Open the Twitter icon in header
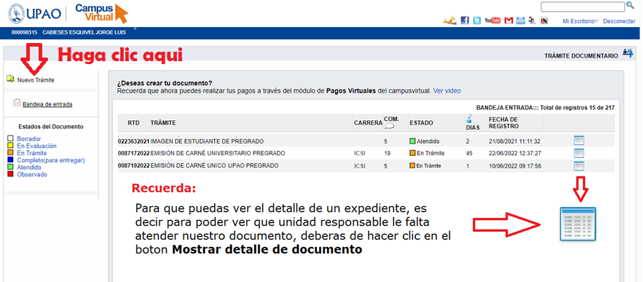The height and width of the screenshot is (282, 644). click(477, 20)
